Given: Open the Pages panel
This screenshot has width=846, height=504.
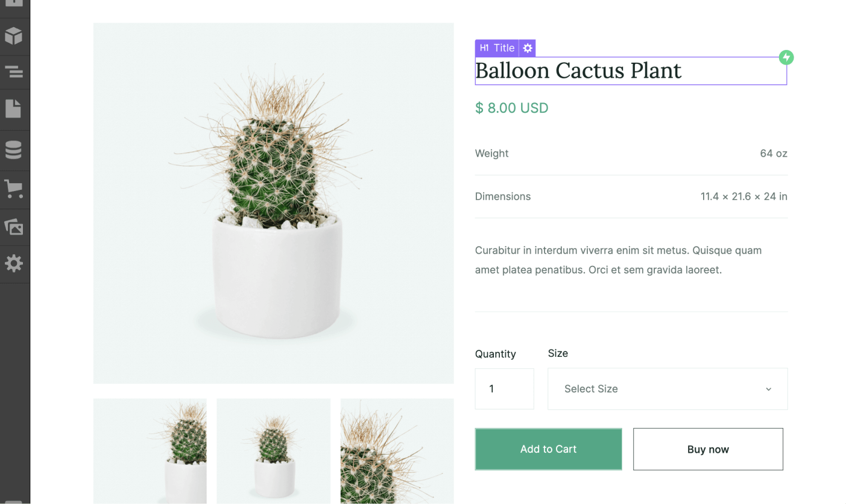Looking at the screenshot, I should click(x=14, y=109).
